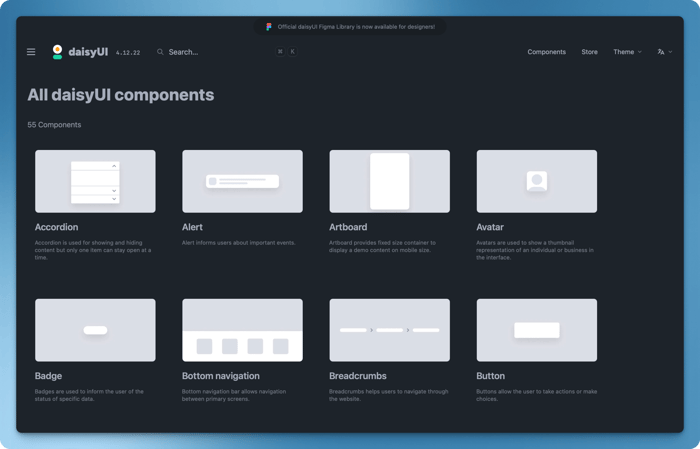This screenshot has height=449, width=700.
Task: Open the Accordion component thumbnail
Action: tap(96, 181)
